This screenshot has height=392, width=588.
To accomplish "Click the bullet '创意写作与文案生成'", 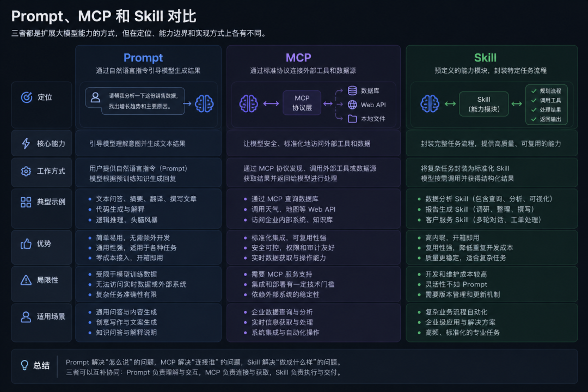I will 126,322.
